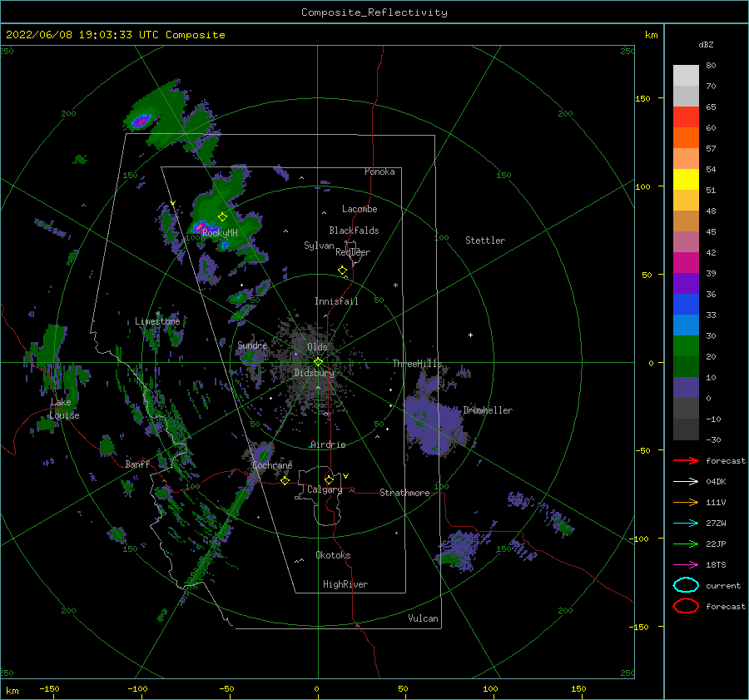Click the Lacombe label
This screenshot has height=700, width=749.
[360, 209]
